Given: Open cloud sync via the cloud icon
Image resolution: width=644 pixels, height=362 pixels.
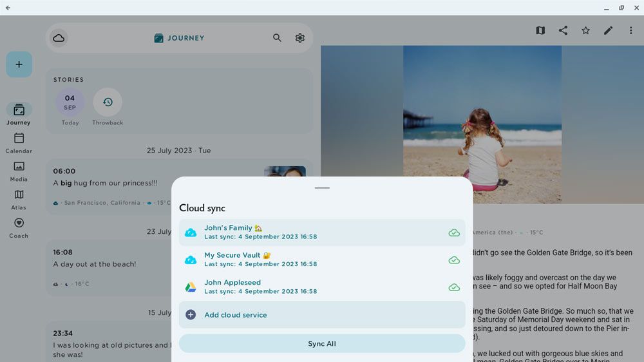Looking at the screenshot, I should tap(59, 38).
